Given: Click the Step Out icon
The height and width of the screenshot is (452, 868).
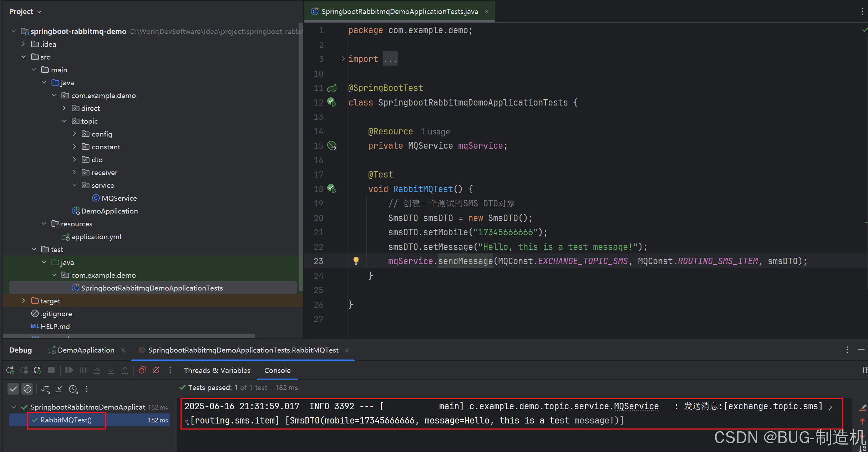Looking at the screenshot, I should (125, 370).
